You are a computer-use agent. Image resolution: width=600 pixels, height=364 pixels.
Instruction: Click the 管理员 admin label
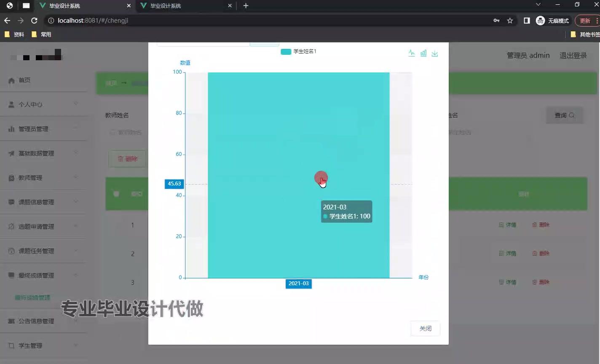[528, 55]
